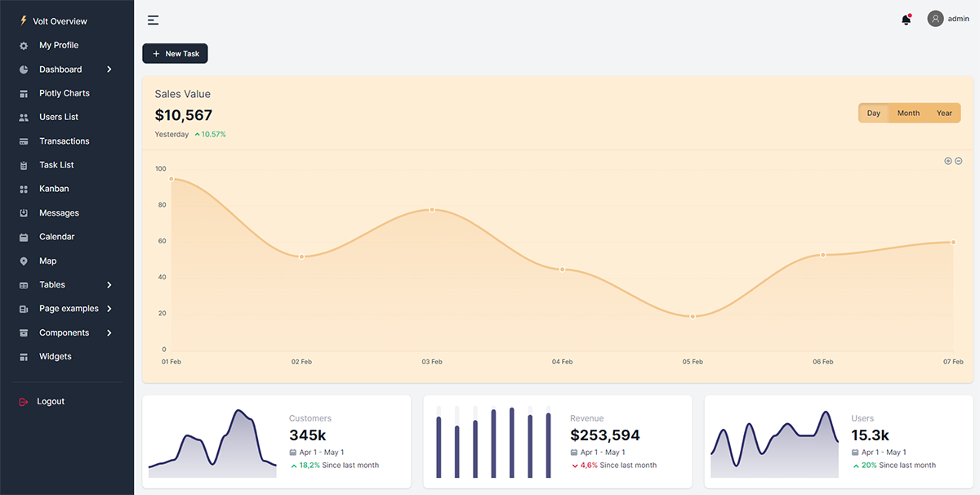Zoom out on the sales chart
980x495 pixels.
click(959, 161)
